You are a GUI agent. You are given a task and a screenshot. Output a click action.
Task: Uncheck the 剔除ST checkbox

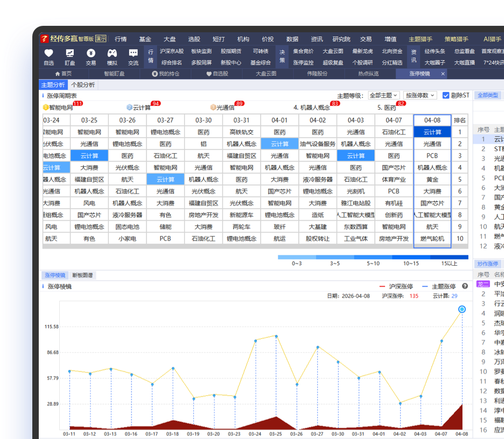[445, 95]
